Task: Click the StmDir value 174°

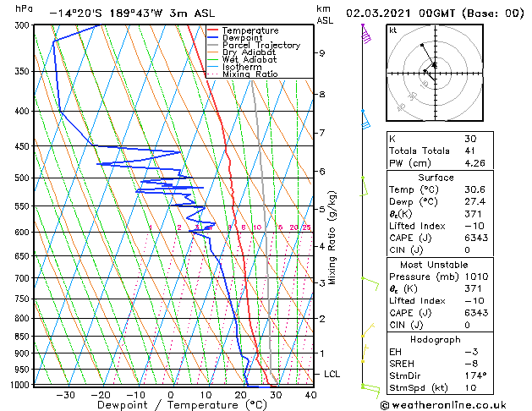Action: click(x=475, y=375)
